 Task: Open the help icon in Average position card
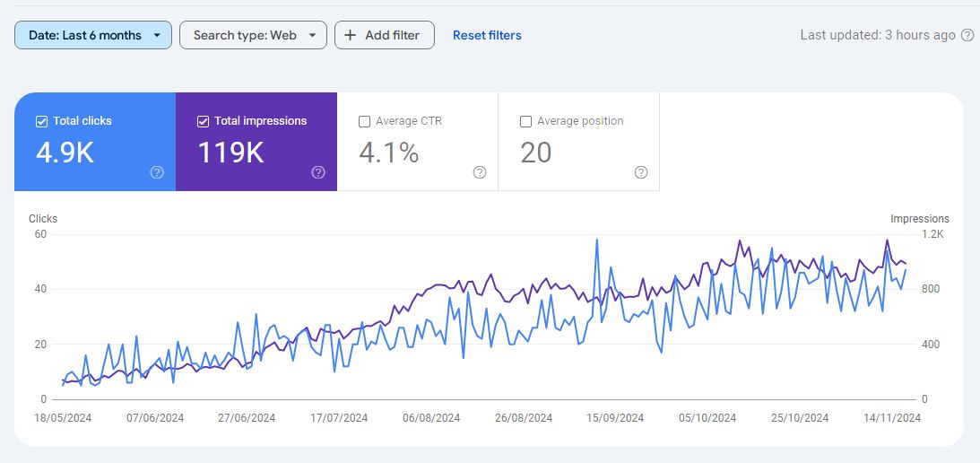tap(640, 172)
